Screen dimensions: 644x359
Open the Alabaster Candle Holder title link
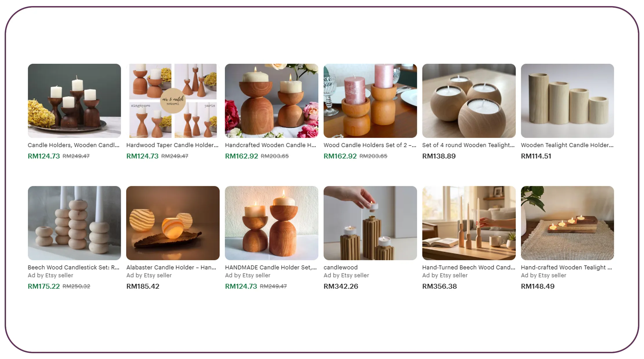point(171,268)
